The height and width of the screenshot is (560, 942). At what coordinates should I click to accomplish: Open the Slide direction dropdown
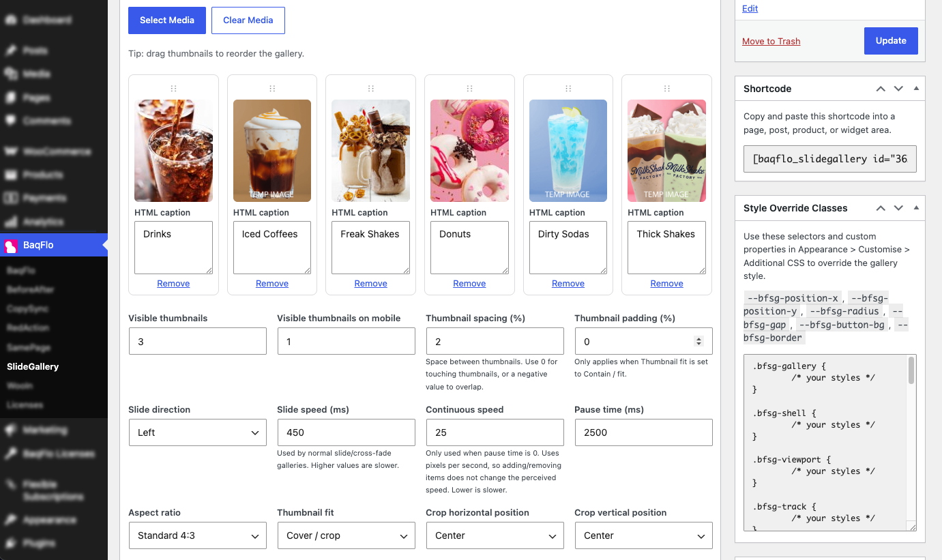tap(197, 432)
